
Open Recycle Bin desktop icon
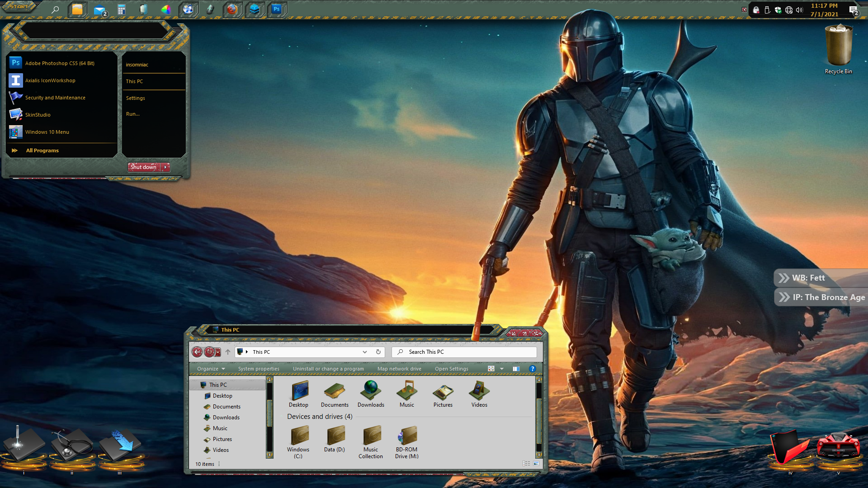839,49
